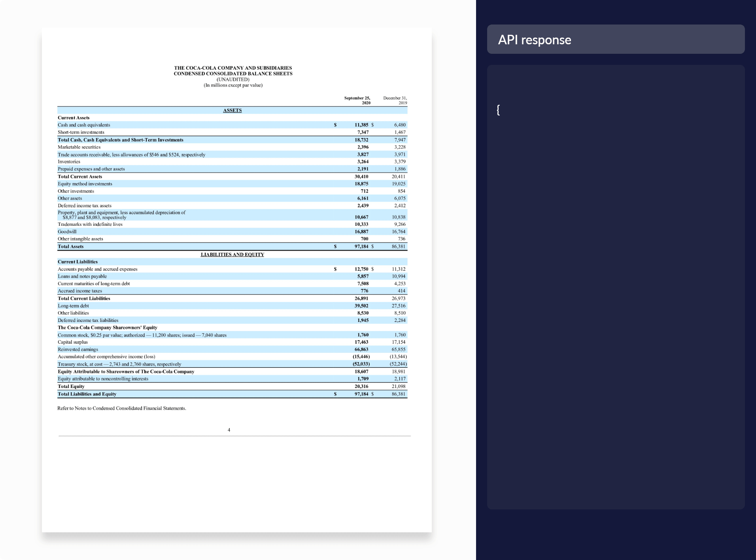
Task: Click 'Loans and notes payable' label
Action: pyautogui.click(x=82, y=276)
